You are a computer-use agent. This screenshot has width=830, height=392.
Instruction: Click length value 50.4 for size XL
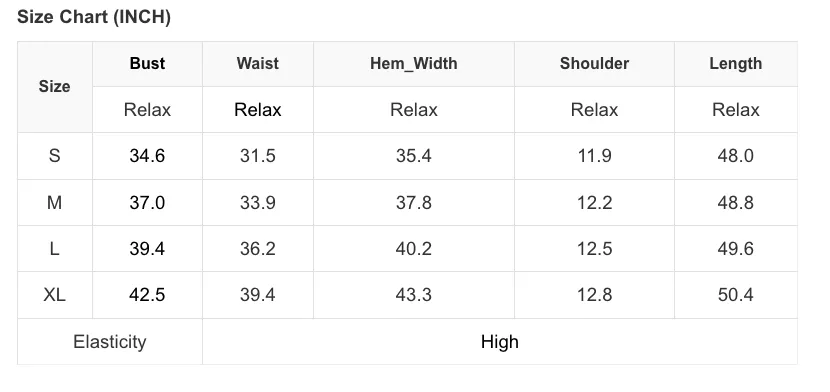pos(735,295)
